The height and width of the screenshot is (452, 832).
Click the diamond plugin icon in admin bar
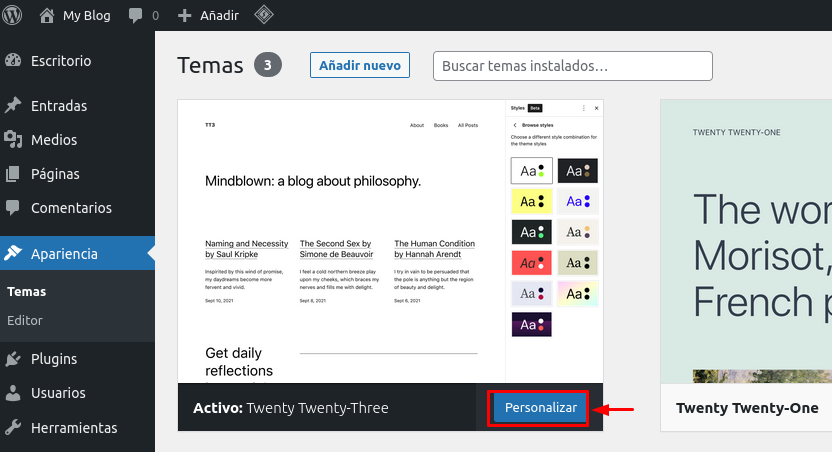pos(264,15)
